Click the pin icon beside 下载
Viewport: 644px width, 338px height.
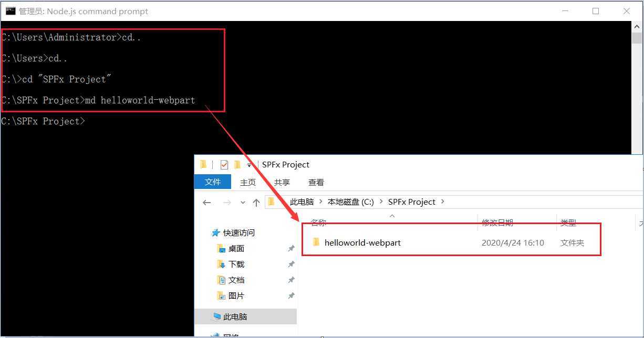[x=291, y=264]
